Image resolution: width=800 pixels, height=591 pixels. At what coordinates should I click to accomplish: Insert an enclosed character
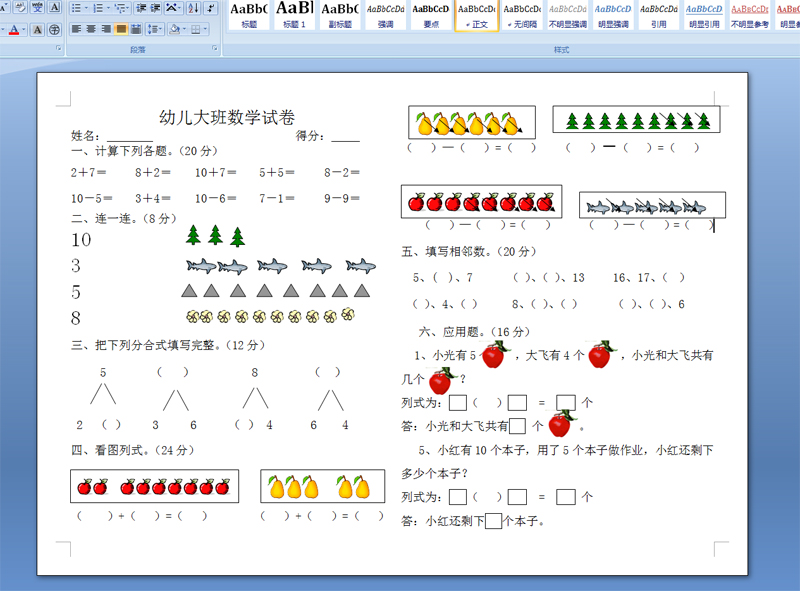click(x=54, y=30)
